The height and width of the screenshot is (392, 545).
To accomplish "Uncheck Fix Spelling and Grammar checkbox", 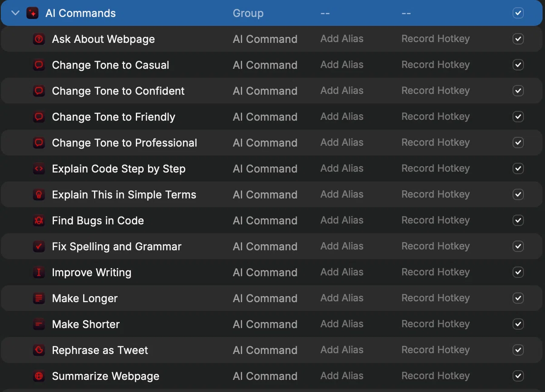I will pyautogui.click(x=518, y=246).
